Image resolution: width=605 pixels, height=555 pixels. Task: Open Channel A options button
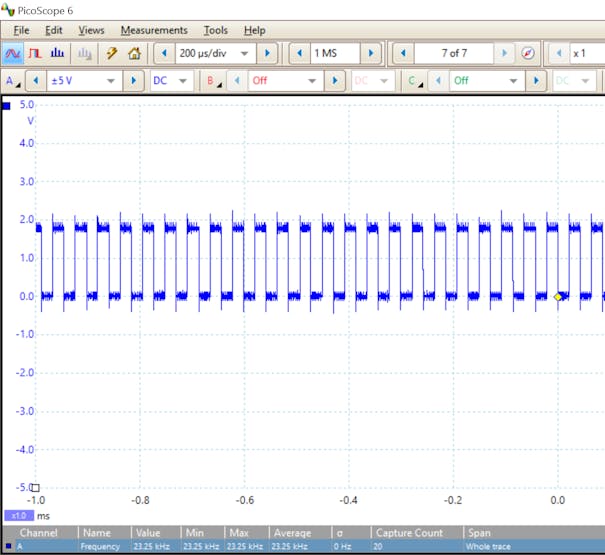pyautogui.click(x=13, y=81)
